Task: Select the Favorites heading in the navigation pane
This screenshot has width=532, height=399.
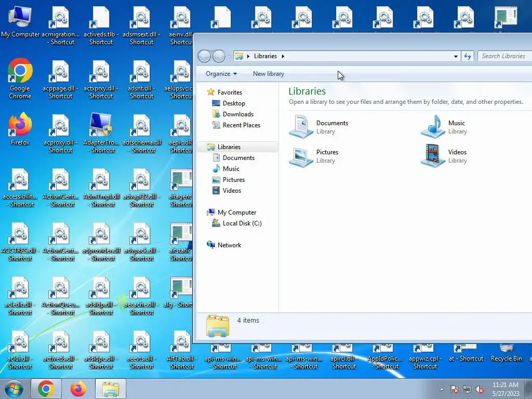Action: coord(224,92)
